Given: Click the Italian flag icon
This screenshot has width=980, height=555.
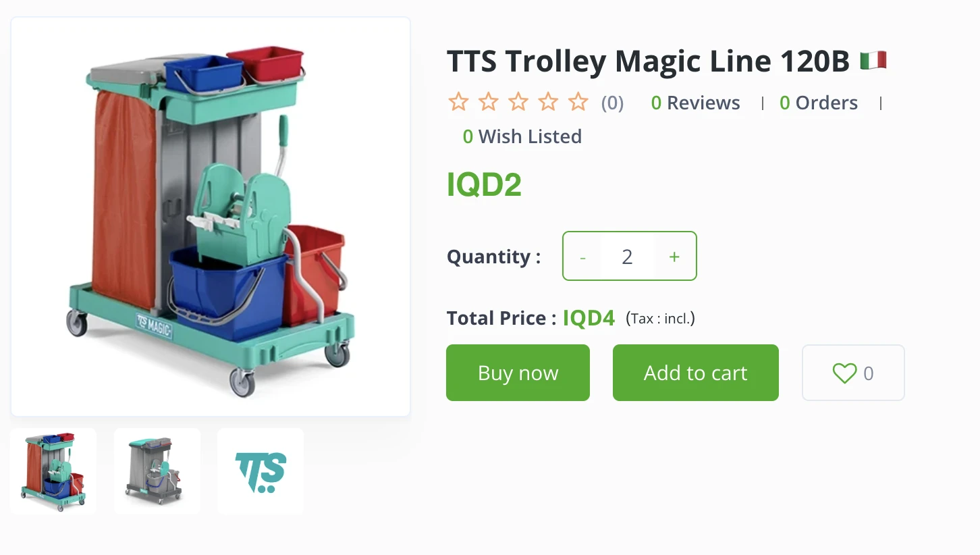Looking at the screenshot, I should click(873, 61).
